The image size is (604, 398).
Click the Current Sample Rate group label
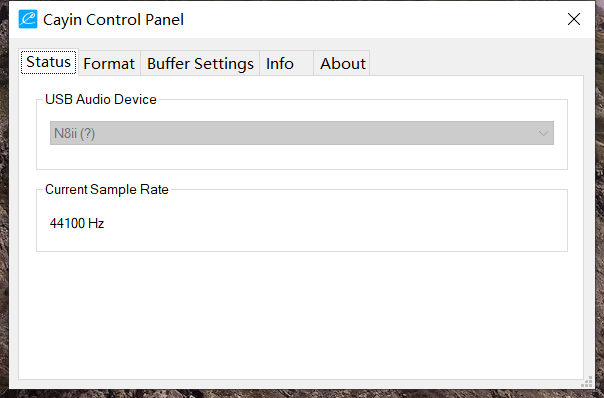point(107,190)
